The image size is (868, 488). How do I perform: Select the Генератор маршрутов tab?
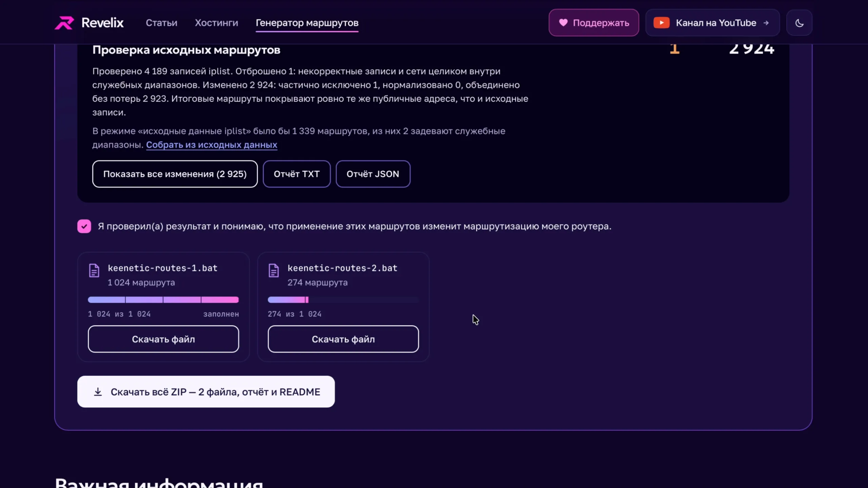point(307,23)
